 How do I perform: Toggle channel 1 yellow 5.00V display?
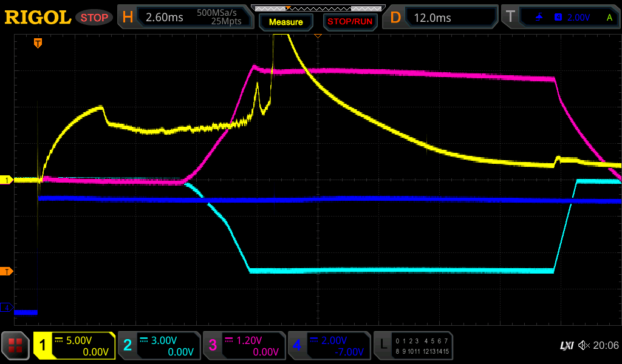coord(74,346)
